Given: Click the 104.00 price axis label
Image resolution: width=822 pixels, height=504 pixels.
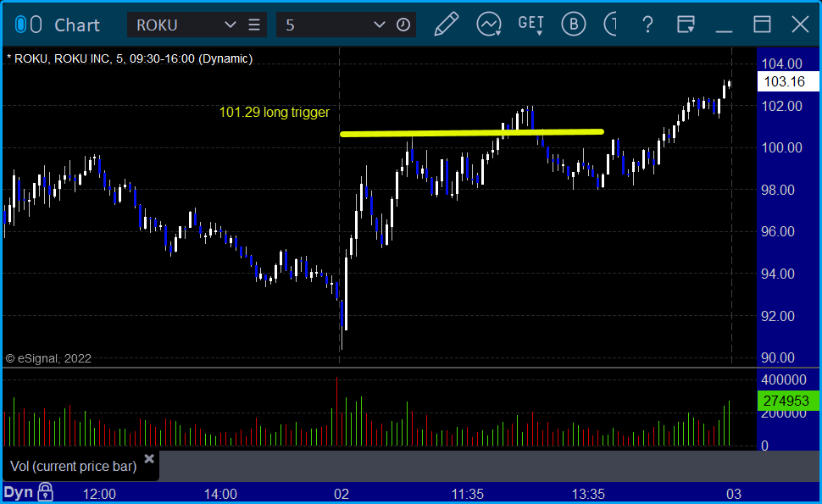Looking at the screenshot, I should [x=781, y=64].
